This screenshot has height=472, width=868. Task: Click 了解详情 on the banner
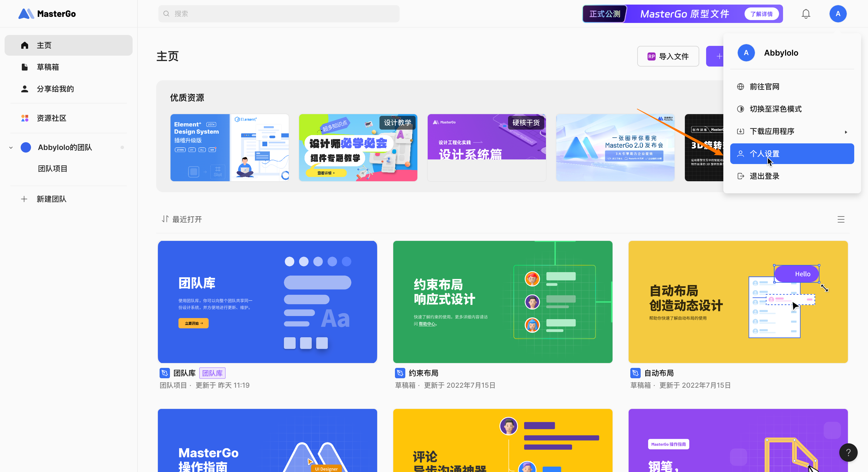tap(761, 14)
